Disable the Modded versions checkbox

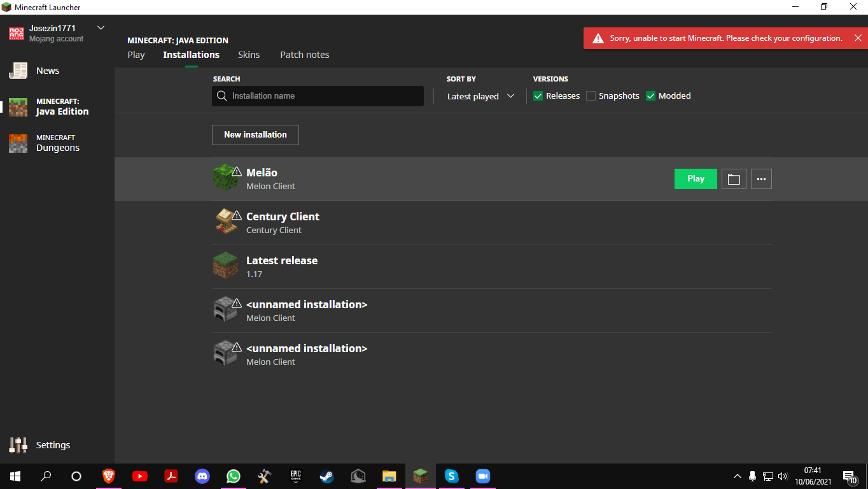(x=650, y=96)
